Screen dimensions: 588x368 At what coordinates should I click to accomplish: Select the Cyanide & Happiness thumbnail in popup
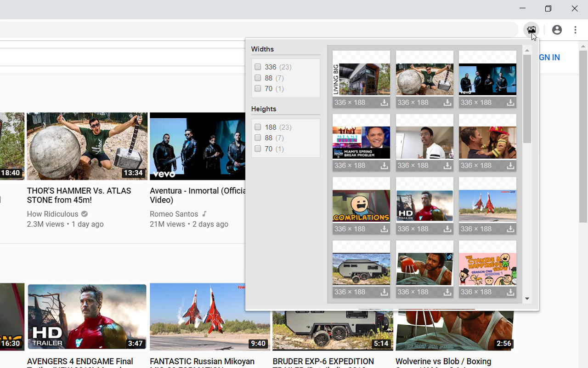click(487, 269)
